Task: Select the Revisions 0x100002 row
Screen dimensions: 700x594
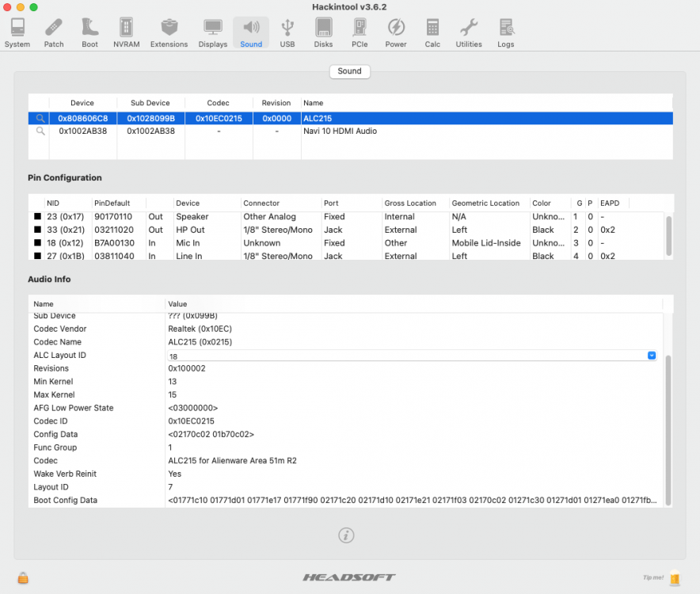Action: tap(346, 368)
